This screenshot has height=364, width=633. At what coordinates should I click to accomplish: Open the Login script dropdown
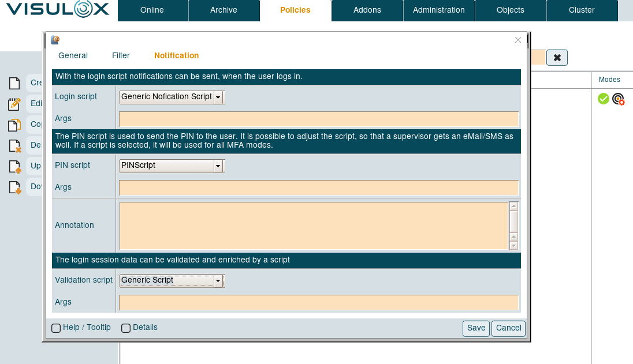[218, 97]
